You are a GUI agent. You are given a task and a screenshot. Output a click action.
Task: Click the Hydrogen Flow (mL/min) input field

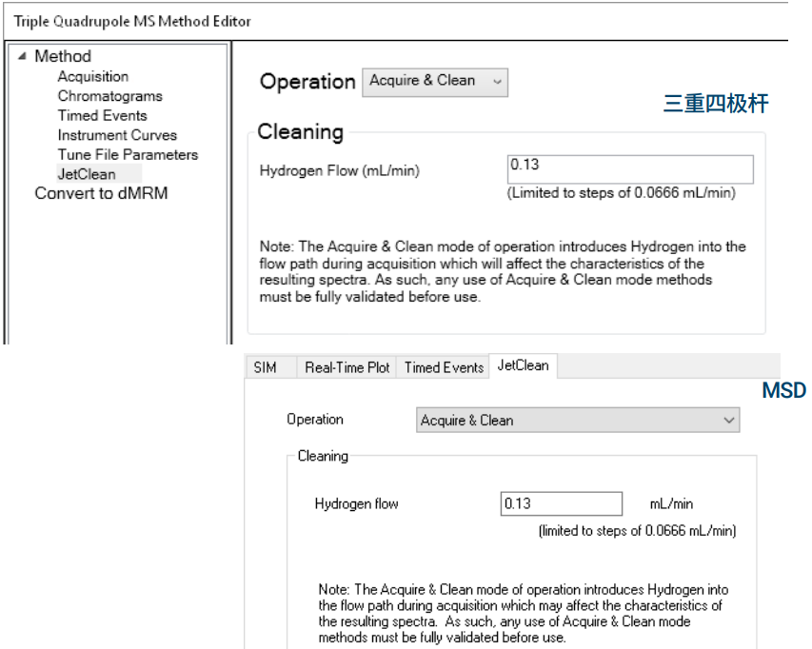pos(630,169)
